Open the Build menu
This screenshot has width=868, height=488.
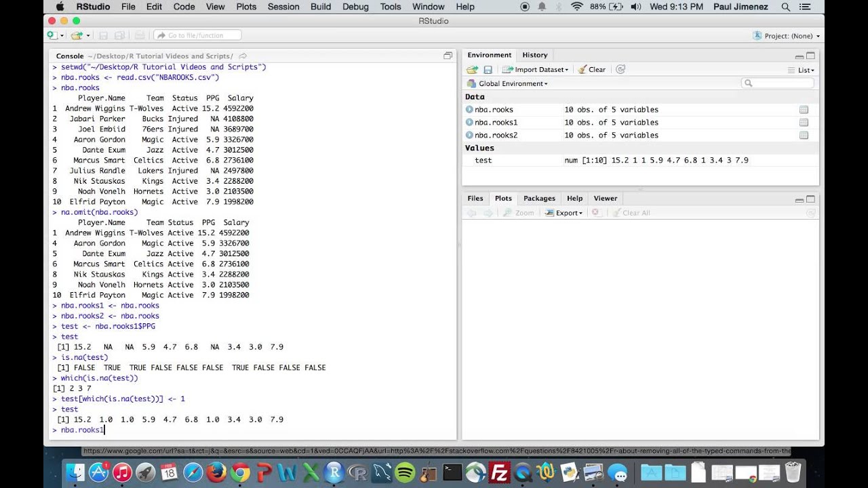(321, 7)
